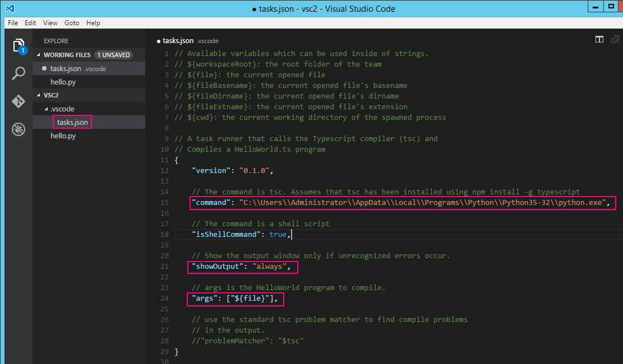
Task: Click the "args" key on line 24
Action: click(205, 298)
